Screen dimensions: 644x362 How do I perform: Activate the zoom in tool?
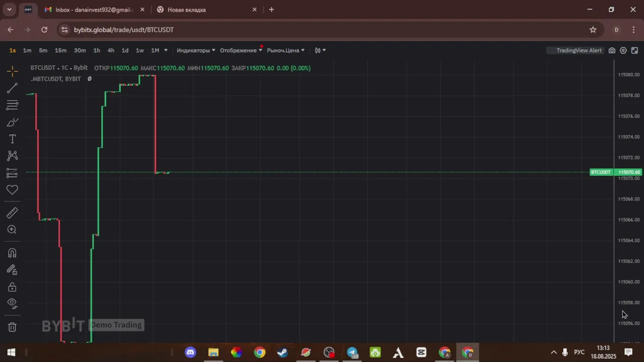pos(13,230)
